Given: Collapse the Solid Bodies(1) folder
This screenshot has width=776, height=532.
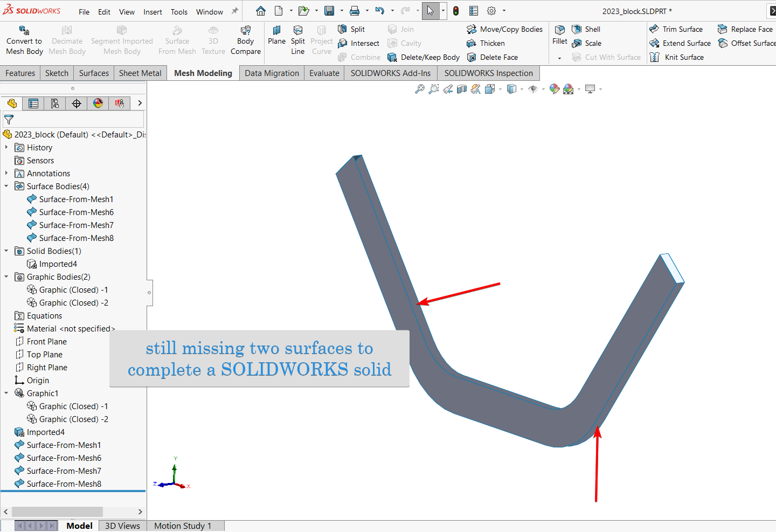Looking at the screenshot, I should (x=6, y=251).
